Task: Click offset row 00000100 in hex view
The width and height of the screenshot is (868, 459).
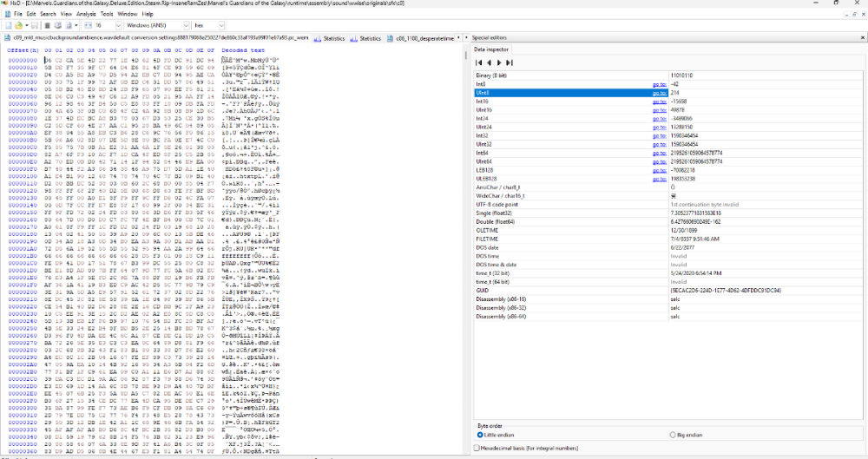Action: [23, 176]
